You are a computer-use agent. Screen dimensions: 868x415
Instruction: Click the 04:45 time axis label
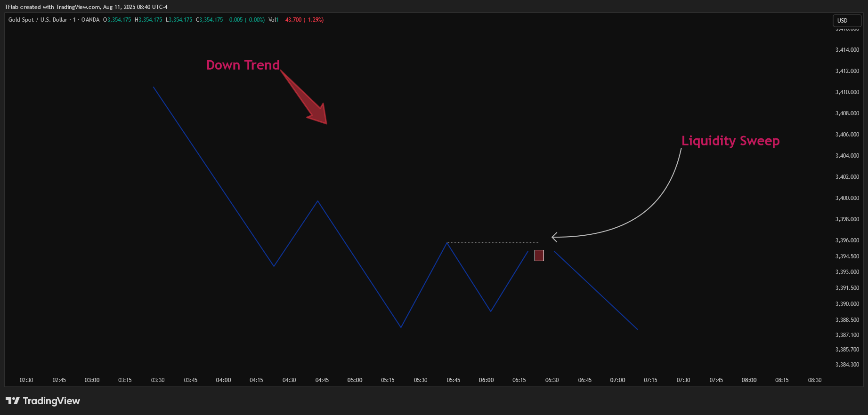[x=322, y=380]
